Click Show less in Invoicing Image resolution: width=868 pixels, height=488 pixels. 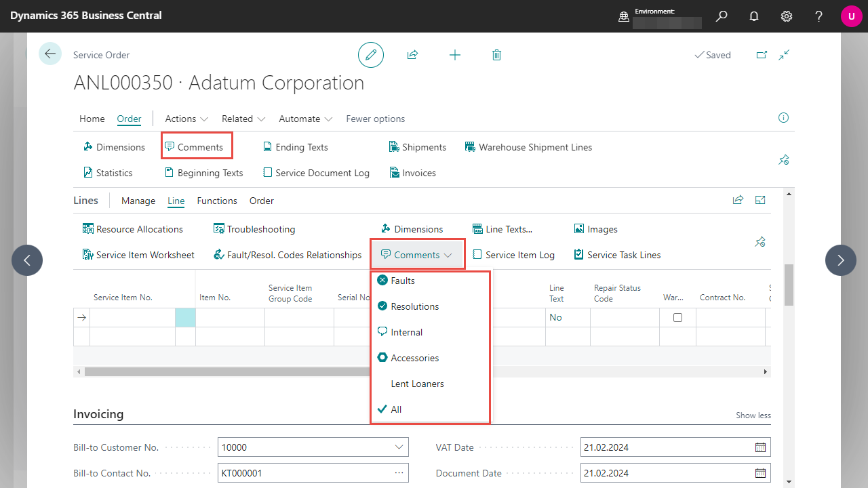coord(753,415)
